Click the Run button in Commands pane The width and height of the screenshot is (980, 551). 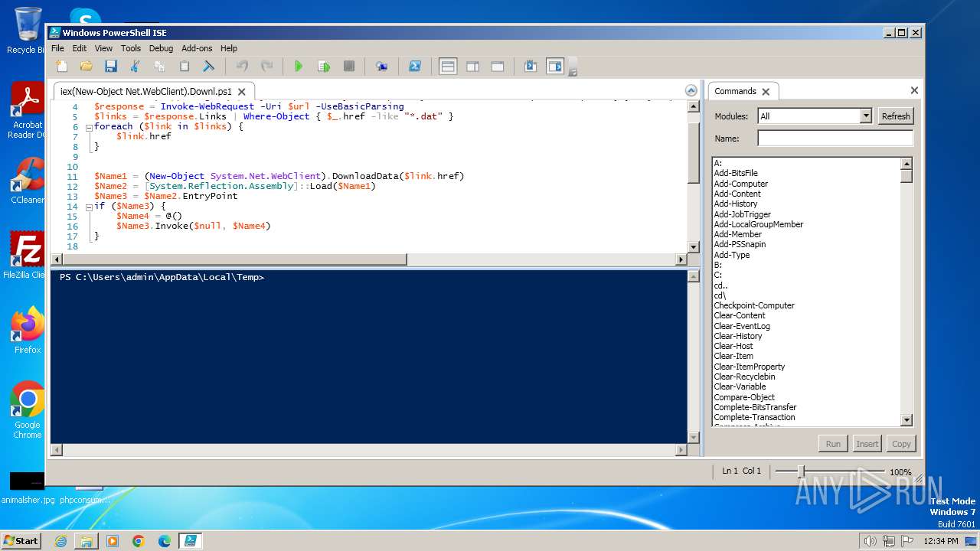coord(833,444)
